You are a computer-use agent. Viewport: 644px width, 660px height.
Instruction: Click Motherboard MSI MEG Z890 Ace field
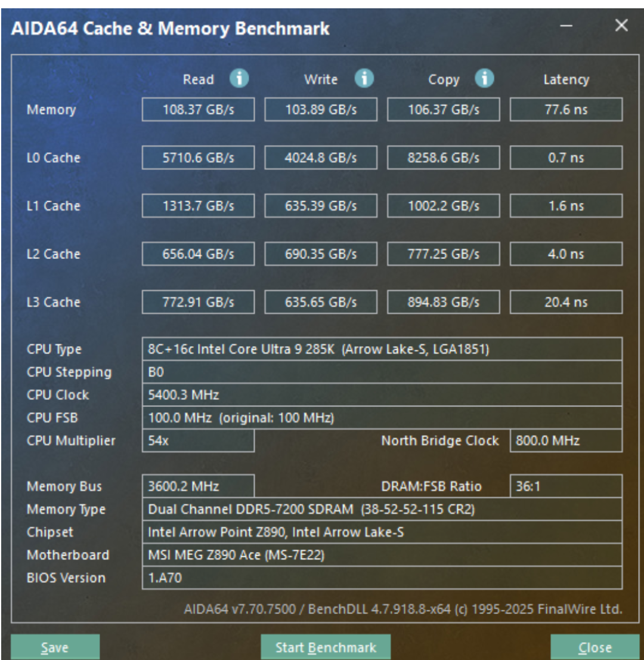point(382,555)
